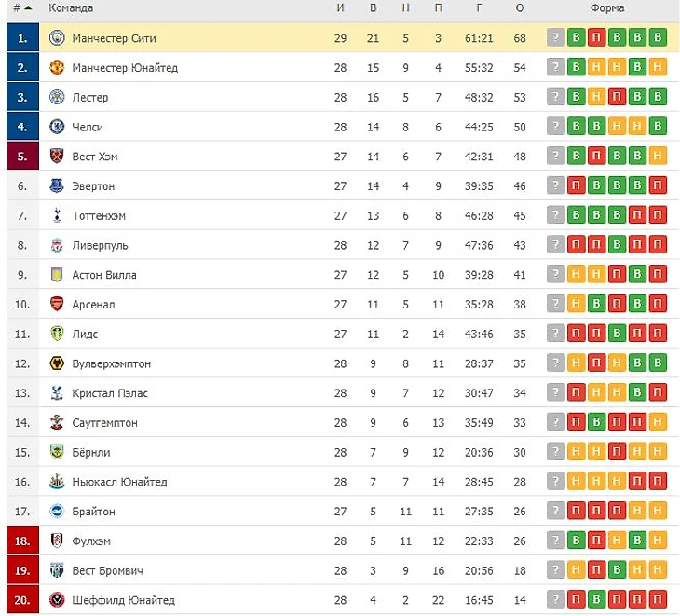Click the Arsenal club crest icon
Viewport: 680px width, 616px height.
[x=56, y=305]
